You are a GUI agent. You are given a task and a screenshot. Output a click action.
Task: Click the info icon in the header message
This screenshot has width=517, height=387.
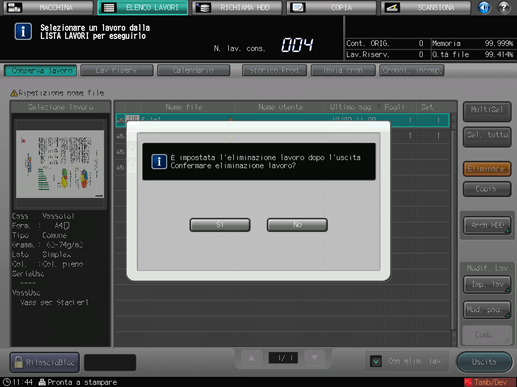(x=23, y=32)
